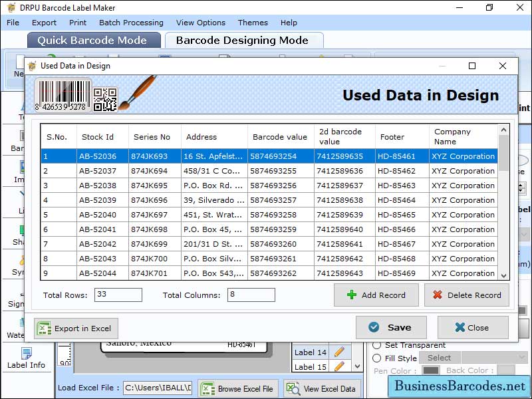Click the Close button in dialog
This screenshot has width=532, height=399.
click(472, 327)
